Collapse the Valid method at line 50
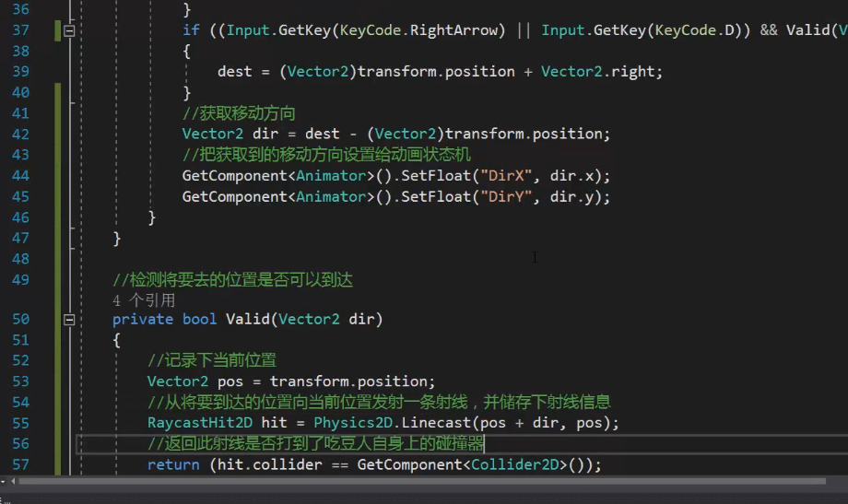The height and width of the screenshot is (504, 848). tap(69, 320)
